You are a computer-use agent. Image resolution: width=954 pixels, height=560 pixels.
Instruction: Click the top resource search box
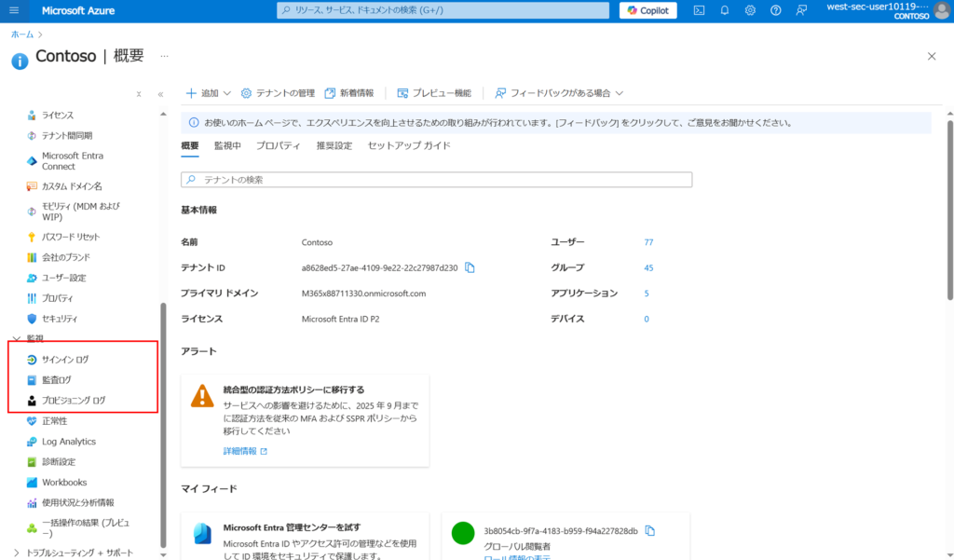click(443, 10)
